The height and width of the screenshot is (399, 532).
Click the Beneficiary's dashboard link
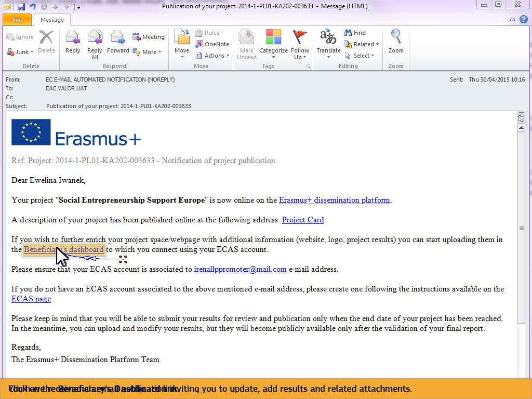coord(64,249)
